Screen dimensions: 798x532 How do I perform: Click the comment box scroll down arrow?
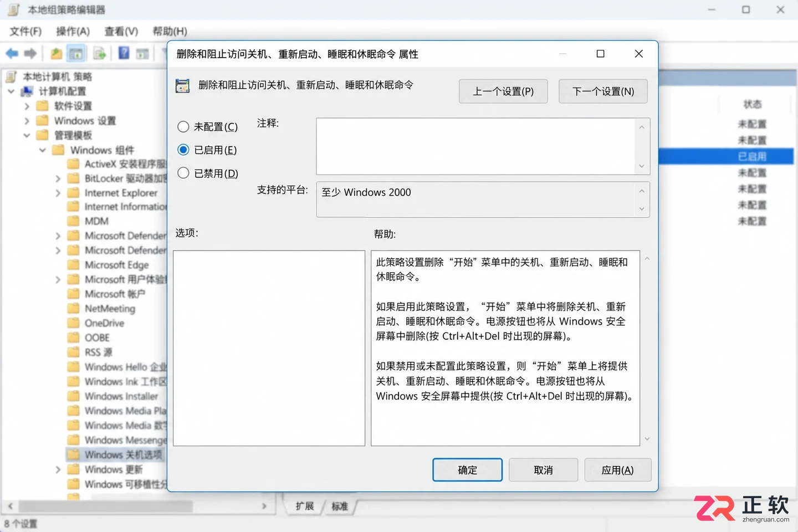[x=642, y=166]
